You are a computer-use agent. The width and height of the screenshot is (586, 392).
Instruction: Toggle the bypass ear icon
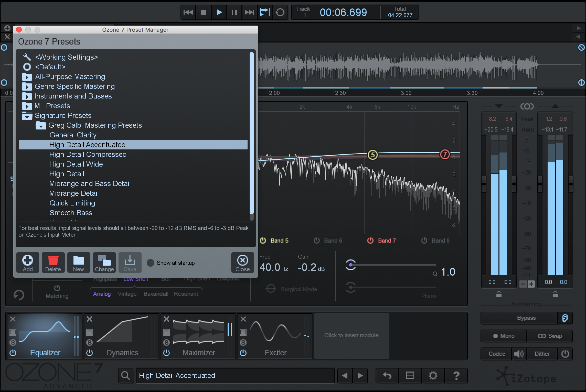coord(565,318)
